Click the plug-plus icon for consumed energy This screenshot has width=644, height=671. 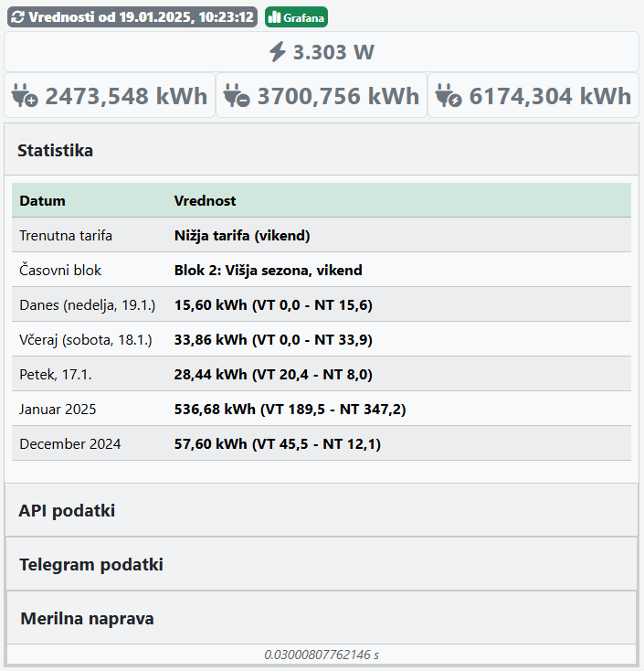click(25, 95)
